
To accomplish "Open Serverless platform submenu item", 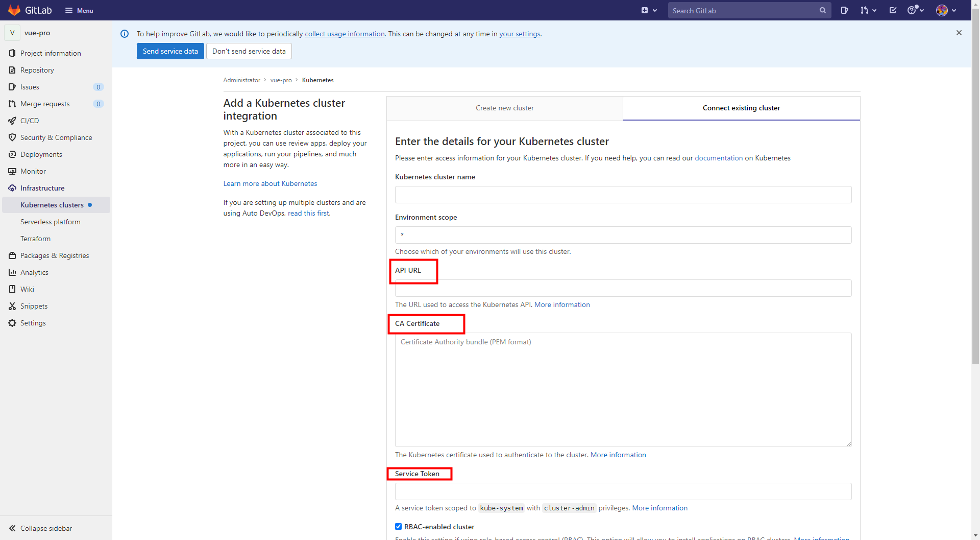I will pos(51,222).
